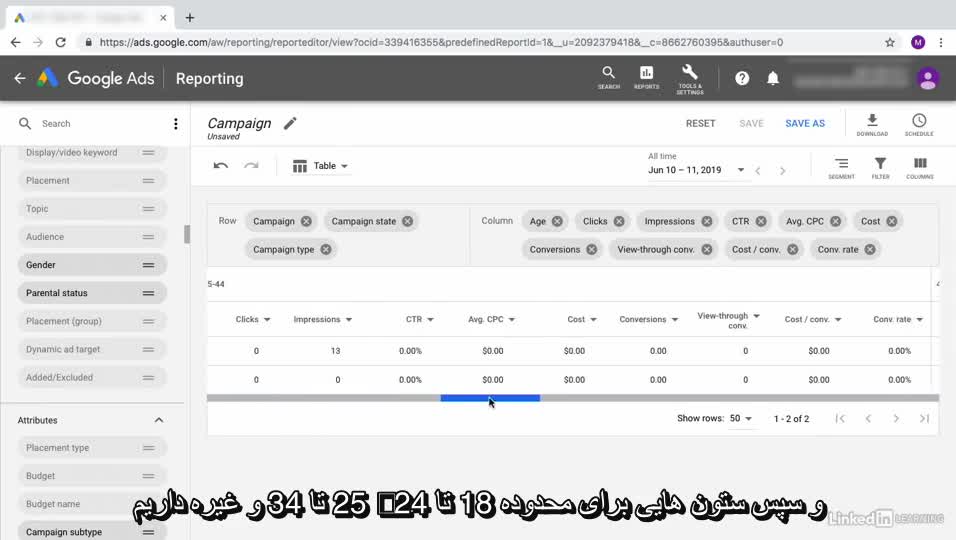Open the Columns icon
Screen dimensions: 956x540
(x=919, y=166)
